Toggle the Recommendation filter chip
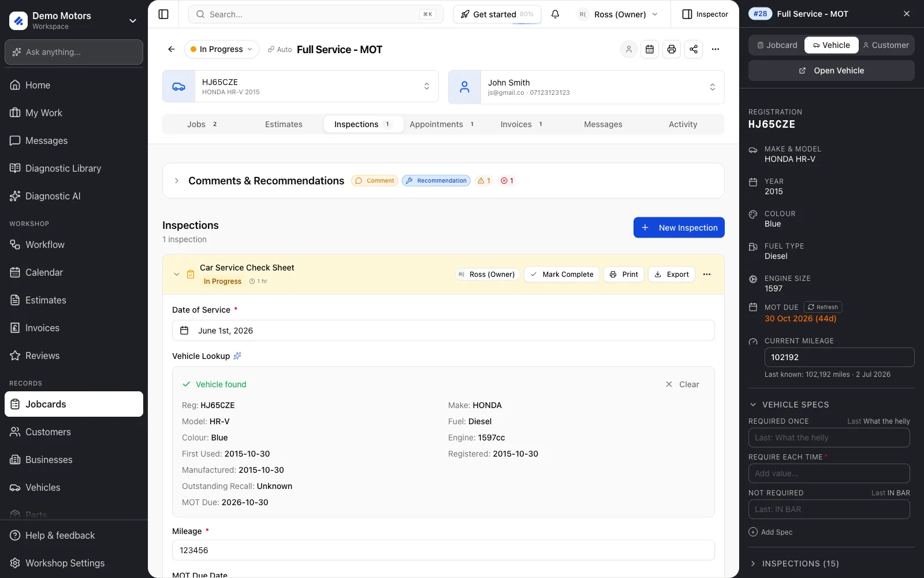The image size is (924, 578). 437,181
